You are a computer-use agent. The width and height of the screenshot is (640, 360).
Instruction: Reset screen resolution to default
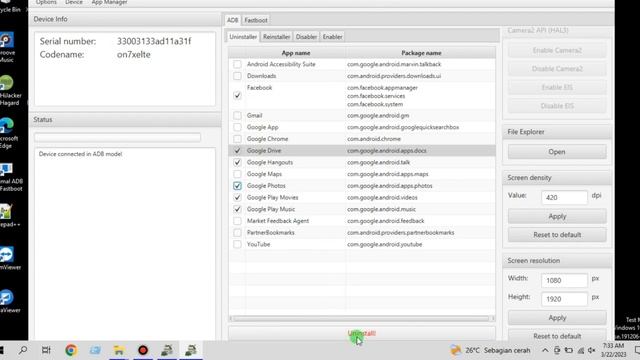[x=557, y=336]
